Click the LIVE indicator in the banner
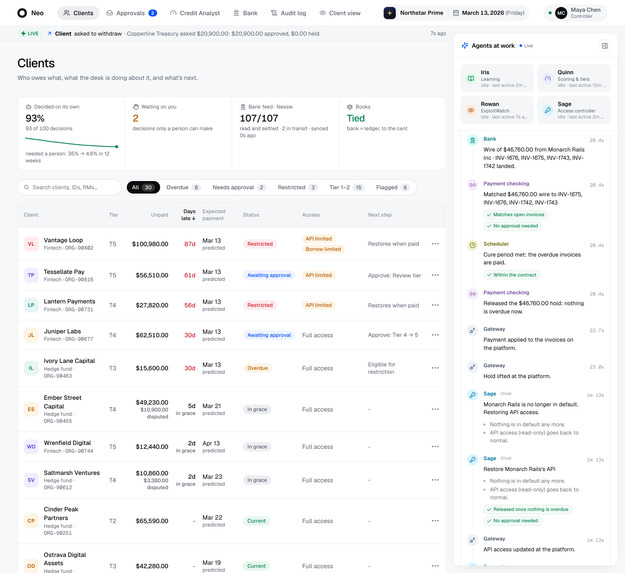 pyautogui.click(x=29, y=33)
